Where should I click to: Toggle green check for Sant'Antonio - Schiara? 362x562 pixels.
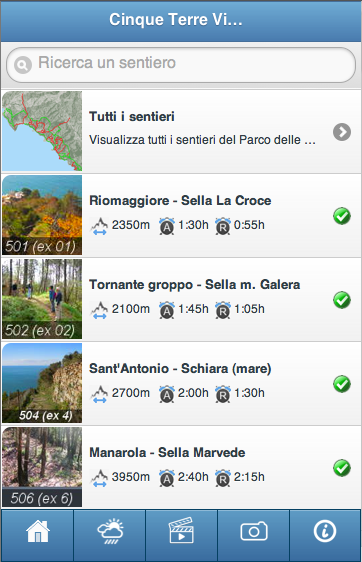[342, 384]
